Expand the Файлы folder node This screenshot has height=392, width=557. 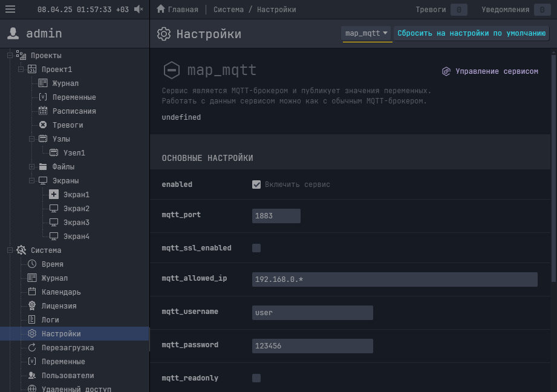[32, 167]
